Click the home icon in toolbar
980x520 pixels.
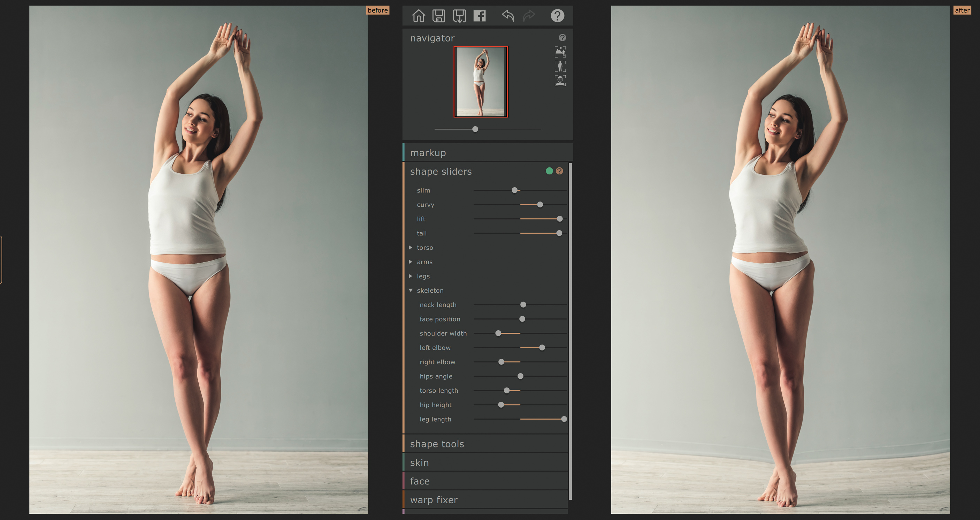click(419, 16)
